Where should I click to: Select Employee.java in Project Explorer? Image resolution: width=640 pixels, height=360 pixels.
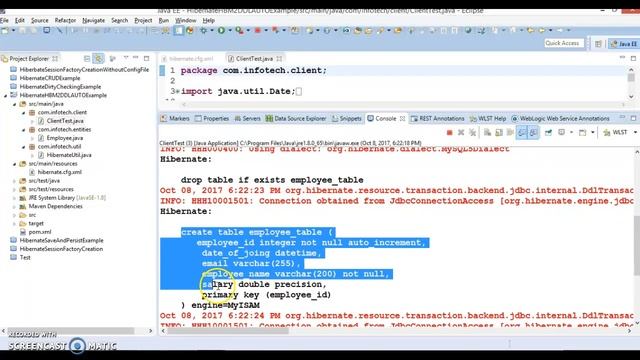[64, 138]
